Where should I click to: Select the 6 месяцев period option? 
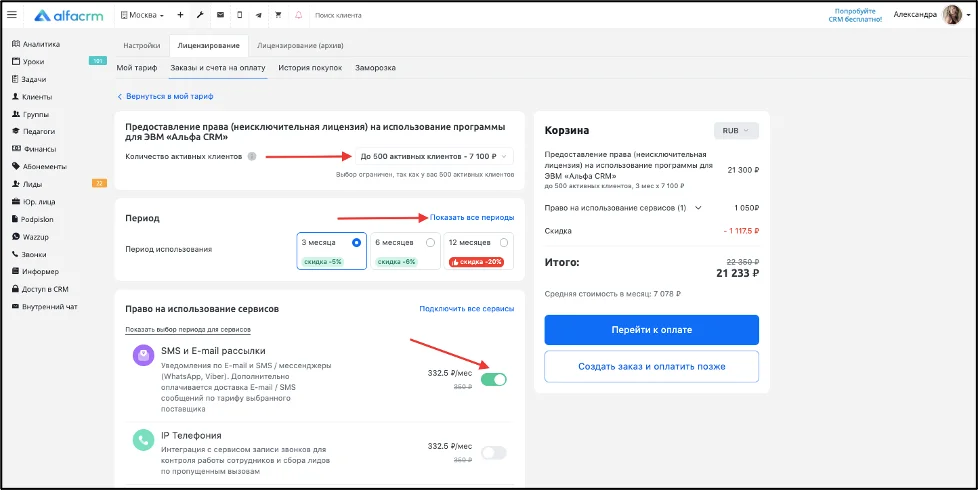(405, 251)
